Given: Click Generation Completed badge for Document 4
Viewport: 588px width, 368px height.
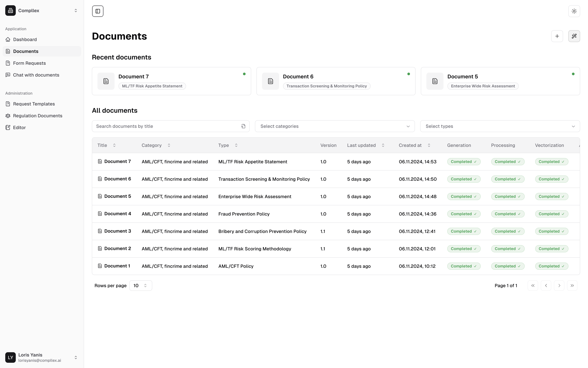Looking at the screenshot, I should click(464, 214).
